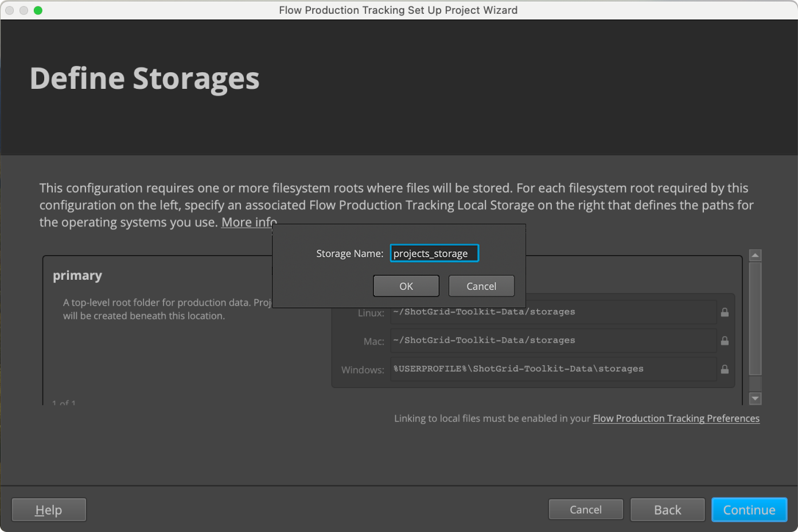Image resolution: width=798 pixels, height=532 pixels.
Task: Click the lock icon beside Linux path
Action: (725, 312)
